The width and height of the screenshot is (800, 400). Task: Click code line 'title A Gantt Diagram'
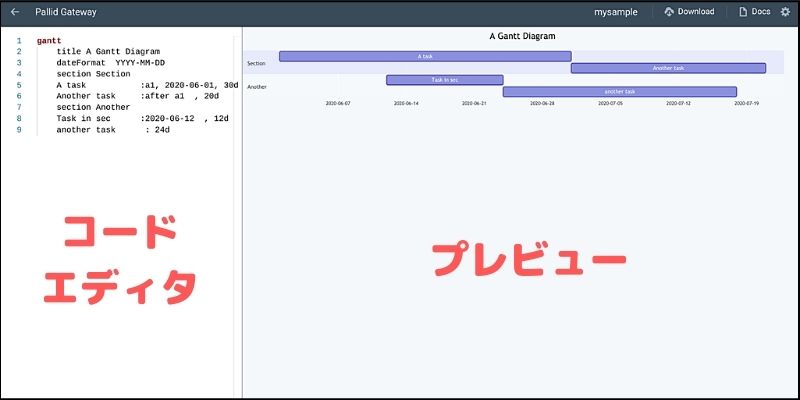[108, 52]
